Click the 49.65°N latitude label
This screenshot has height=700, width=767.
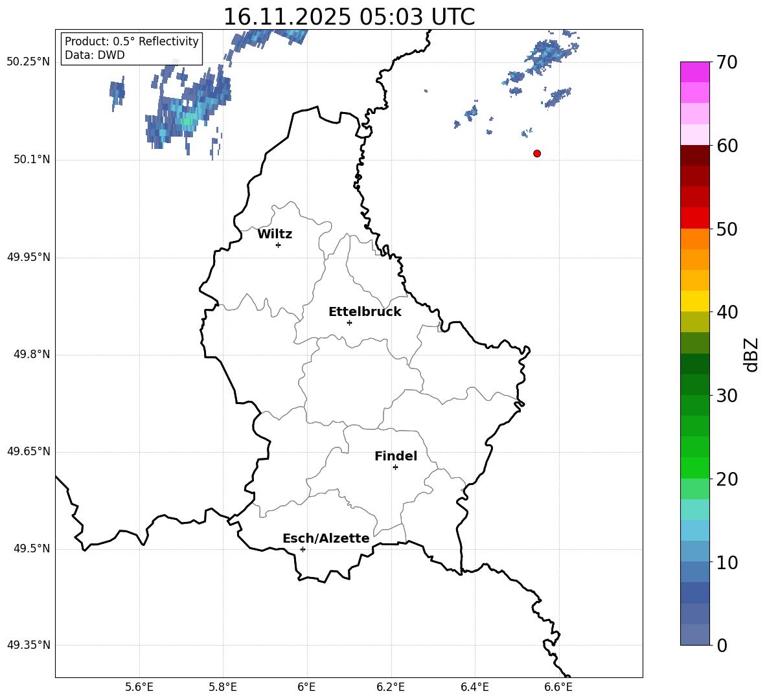click(29, 451)
